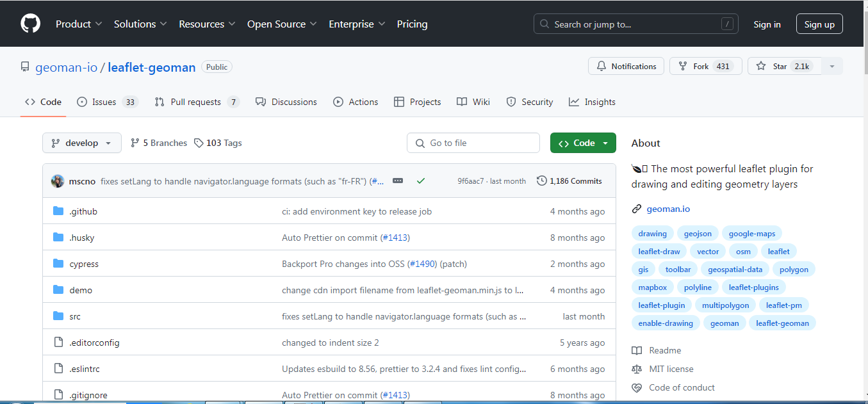Click the folder icon for demo

click(x=58, y=290)
